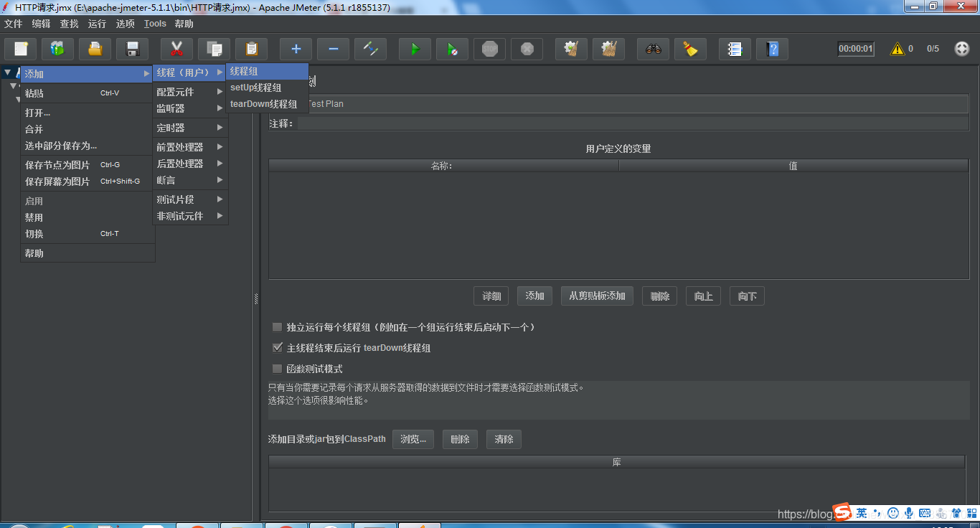
Task: Click 浏览... button for ClassPath
Action: [413, 439]
